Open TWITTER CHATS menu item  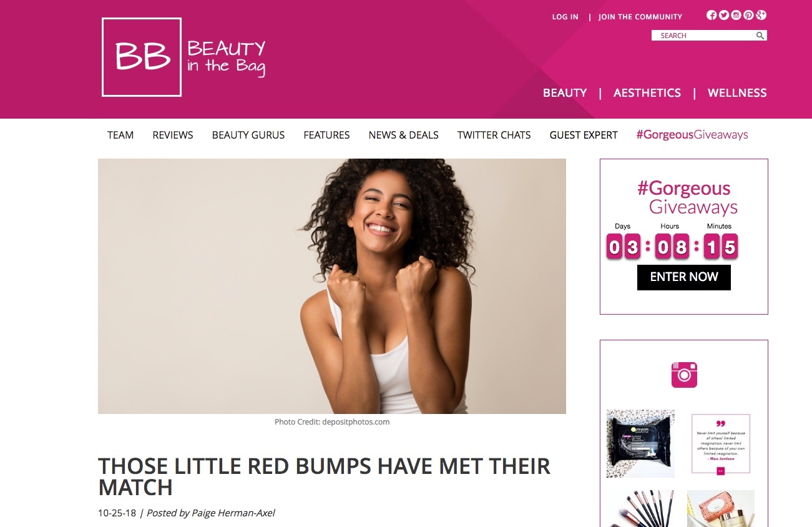coord(494,135)
